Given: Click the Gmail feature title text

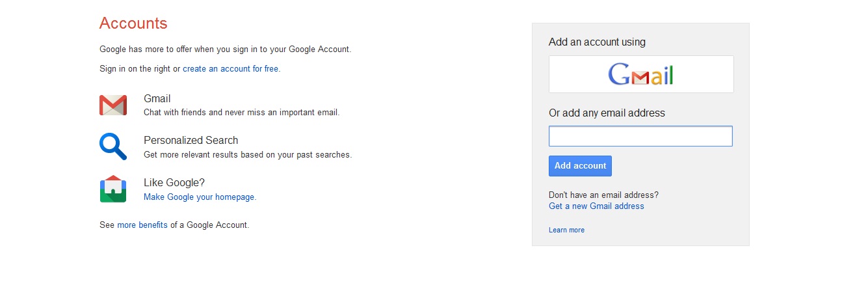Looking at the screenshot, I should (157, 99).
